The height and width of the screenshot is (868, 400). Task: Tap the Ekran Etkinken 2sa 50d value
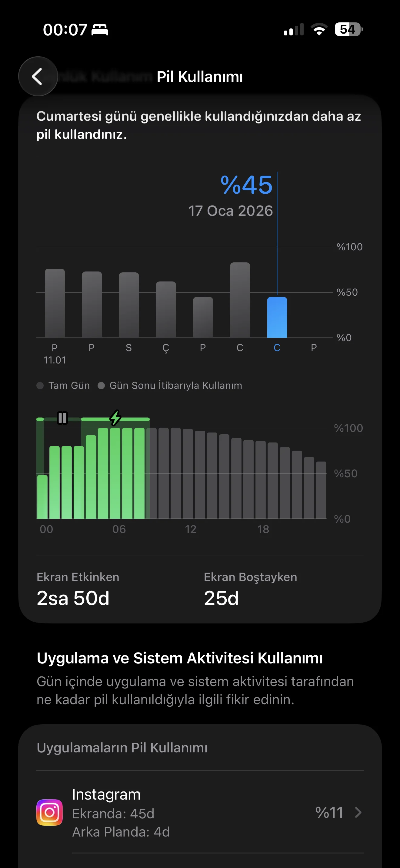(x=73, y=598)
